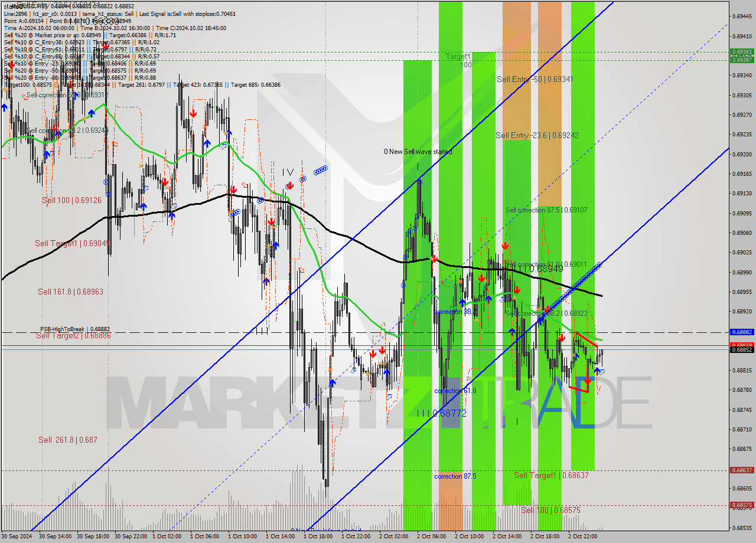Click the 'I I | 0.68772' wave label

click(441, 413)
